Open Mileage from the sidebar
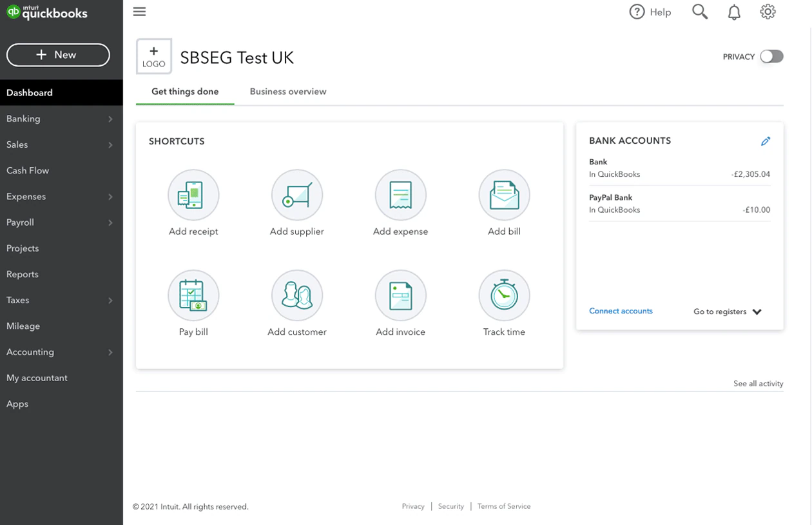Screen dimensions: 812x525 [x=61, y=326]
